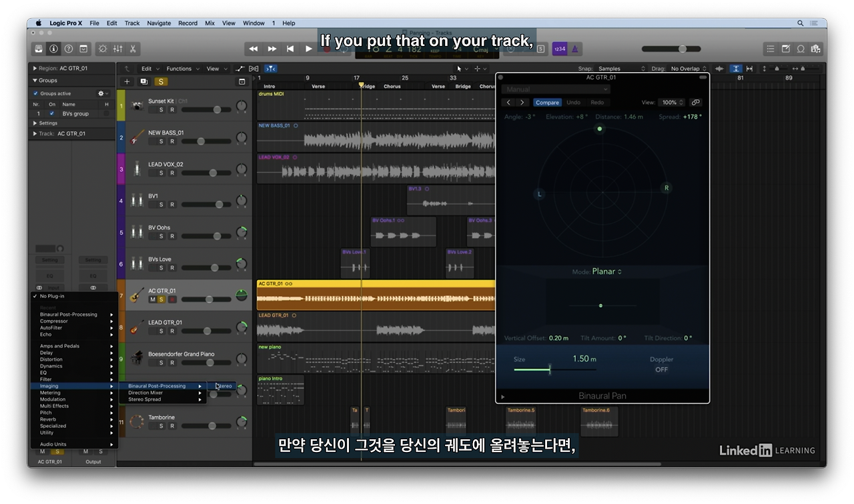Open the Navigate menu in menu bar
The height and width of the screenshot is (504, 854).
pyautogui.click(x=159, y=23)
